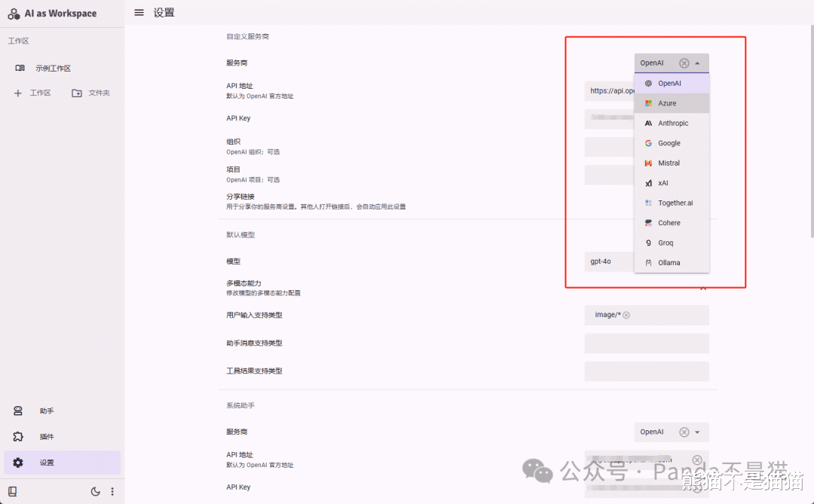Remove the image/* chip in 用户输入支持类型
This screenshot has height=504, width=814.
pos(626,315)
